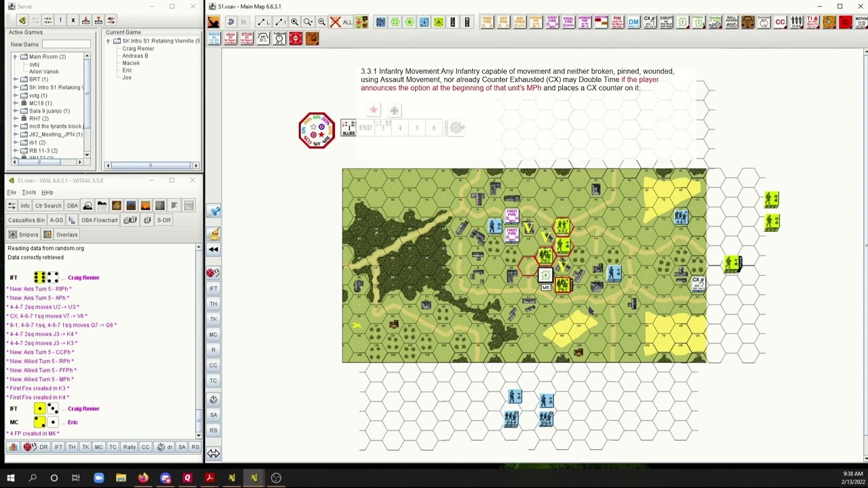This screenshot has width=868, height=488.
Task: Click the New Game input field
Action: pyautogui.click(x=66, y=45)
